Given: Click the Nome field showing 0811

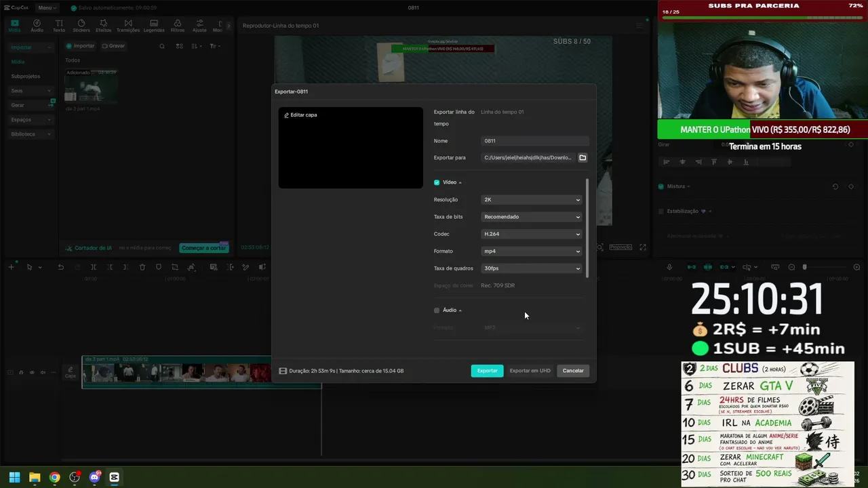Looking at the screenshot, I should point(535,141).
